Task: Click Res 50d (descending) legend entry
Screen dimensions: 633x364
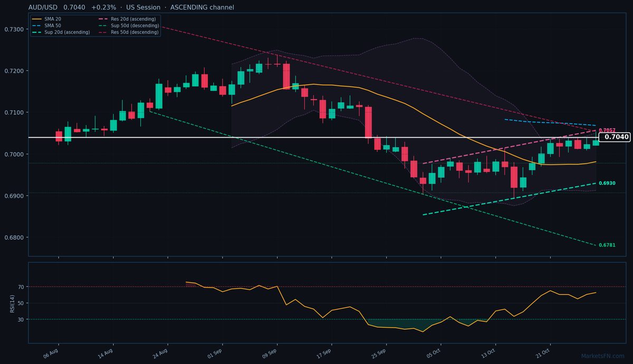Action: pyautogui.click(x=128, y=32)
